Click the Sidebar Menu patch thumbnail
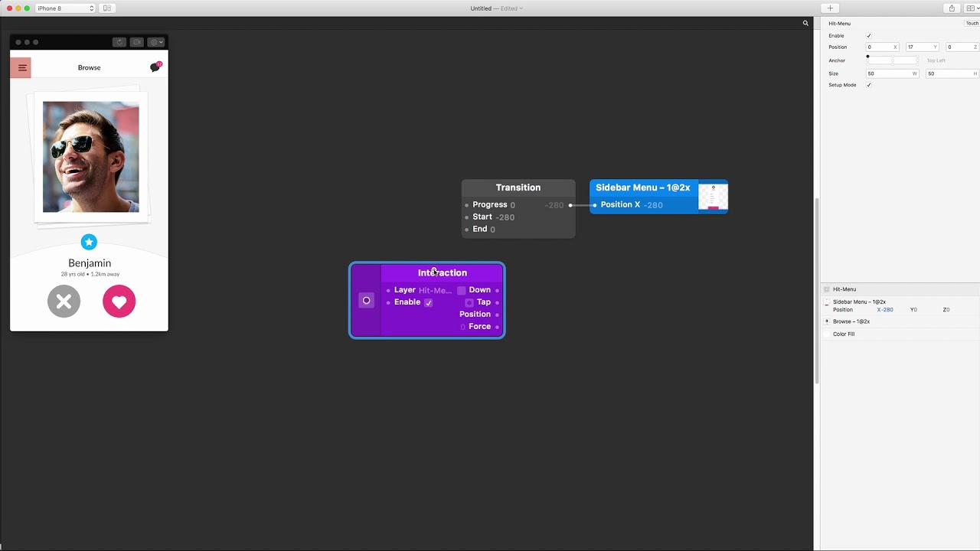 [x=713, y=197]
